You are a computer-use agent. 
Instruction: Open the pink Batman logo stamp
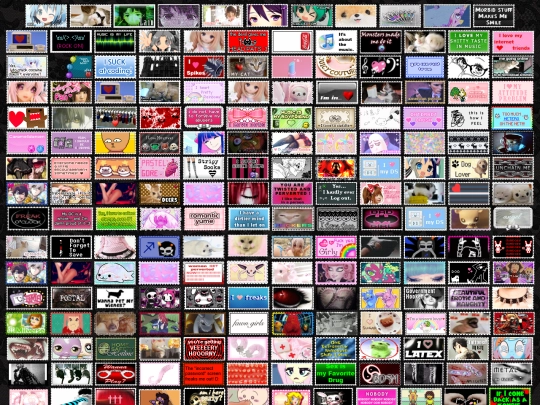[381, 219]
